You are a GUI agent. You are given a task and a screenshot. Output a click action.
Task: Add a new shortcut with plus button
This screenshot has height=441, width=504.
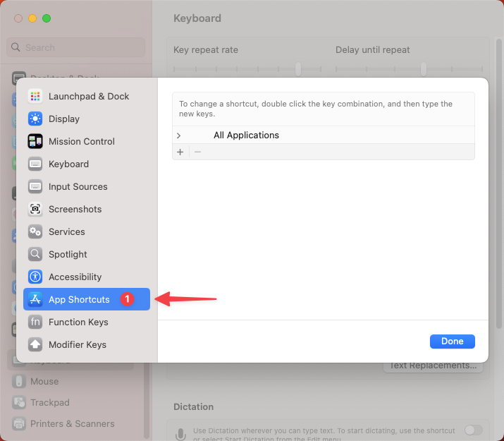pyautogui.click(x=180, y=152)
